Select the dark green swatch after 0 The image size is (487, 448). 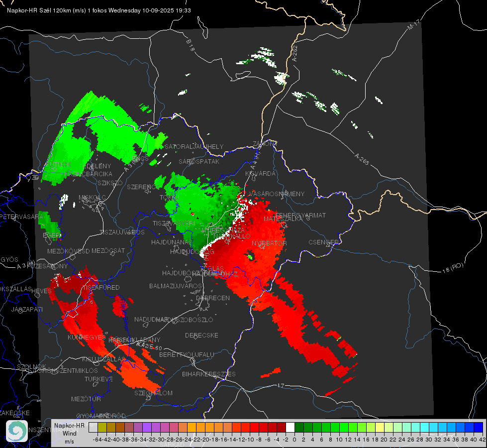299,428
